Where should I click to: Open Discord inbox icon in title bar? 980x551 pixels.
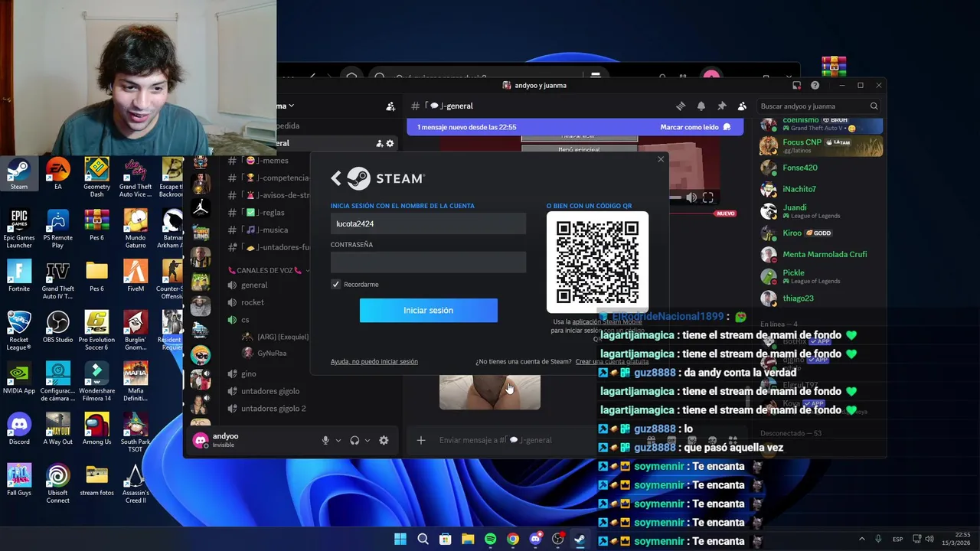[797, 86]
